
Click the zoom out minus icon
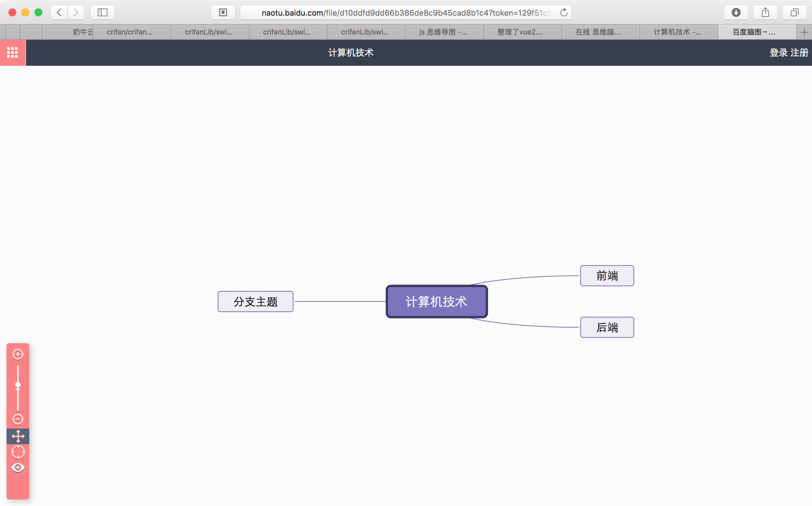point(18,419)
